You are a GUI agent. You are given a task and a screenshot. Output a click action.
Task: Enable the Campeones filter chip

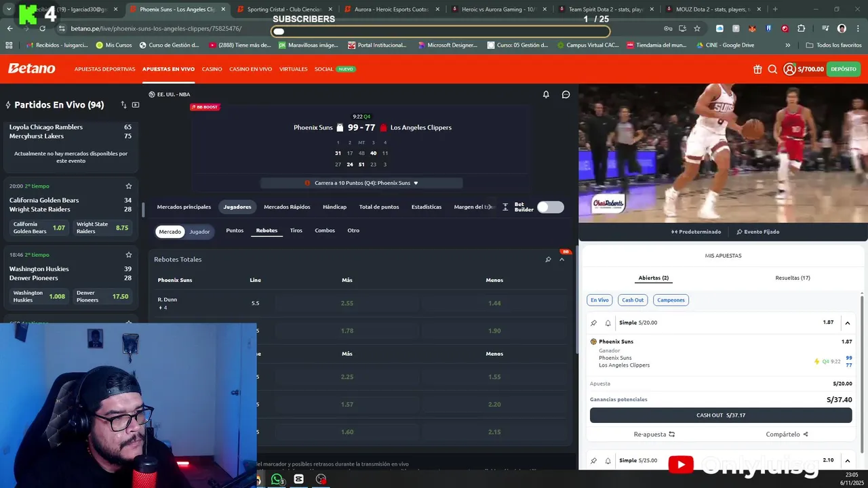pyautogui.click(x=671, y=300)
